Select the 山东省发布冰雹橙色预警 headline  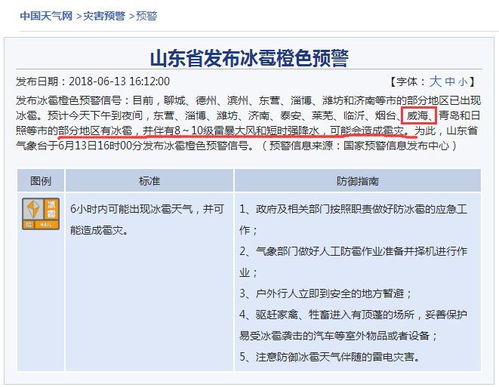coord(249,58)
